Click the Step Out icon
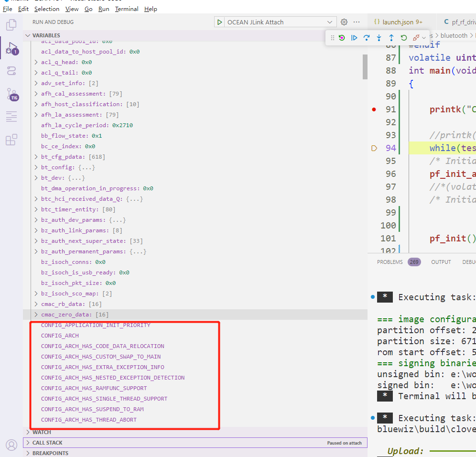The width and height of the screenshot is (476, 457). point(390,37)
